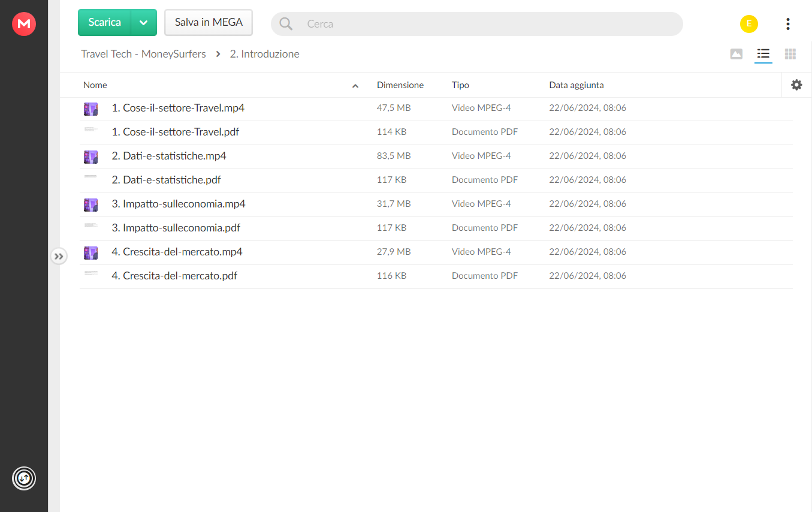
Task: Switch to grid thumbnail view
Action: 790,54
